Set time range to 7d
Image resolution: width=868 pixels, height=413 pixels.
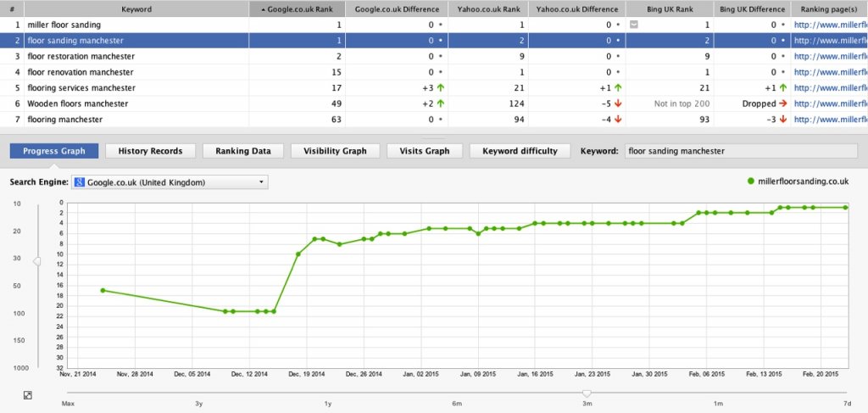[x=847, y=404]
